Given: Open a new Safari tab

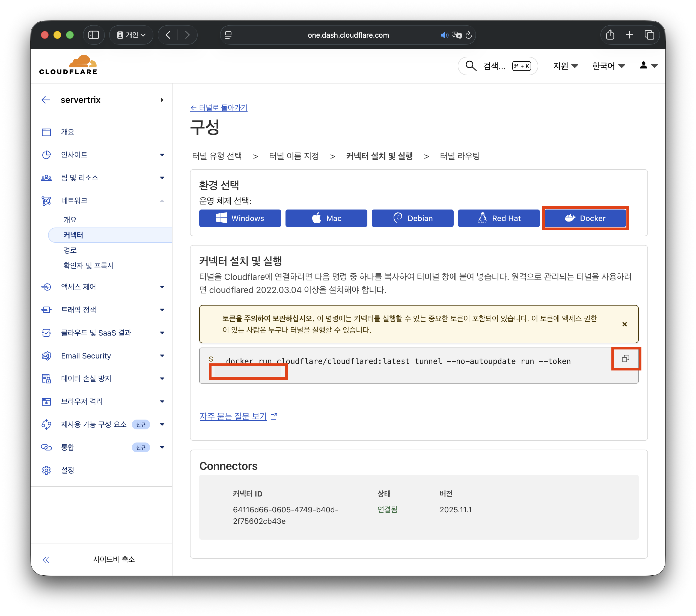Looking at the screenshot, I should pos(629,35).
